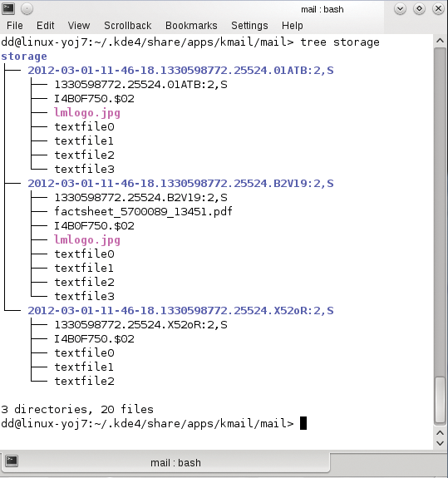Close the mail : bash window
The height and width of the screenshot is (478, 448).
click(x=438, y=9)
